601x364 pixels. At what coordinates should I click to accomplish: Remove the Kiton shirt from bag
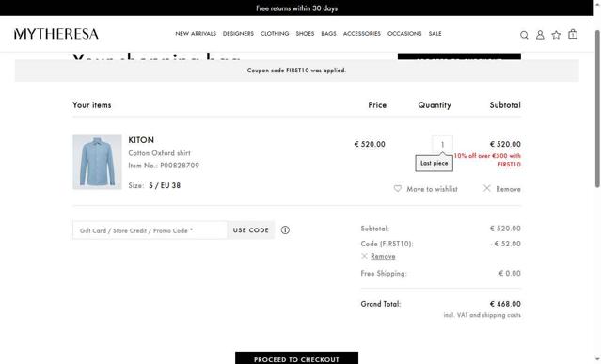(x=508, y=189)
